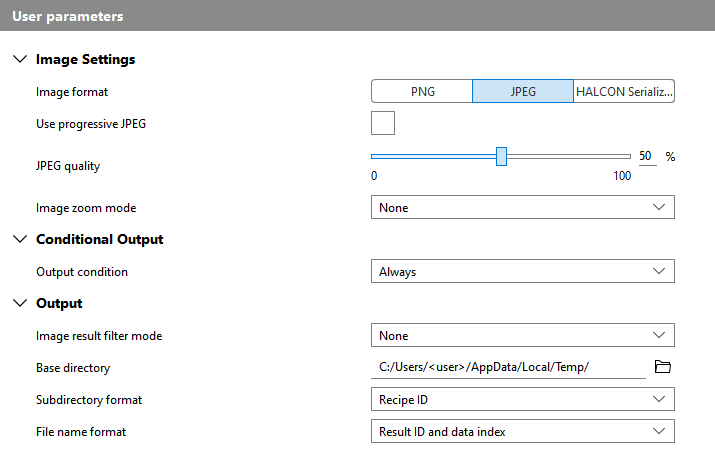The width and height of the screenshot is (715, 460).
Task: Click the JPEG quality value field showing 50
Action: click(646, 156)
